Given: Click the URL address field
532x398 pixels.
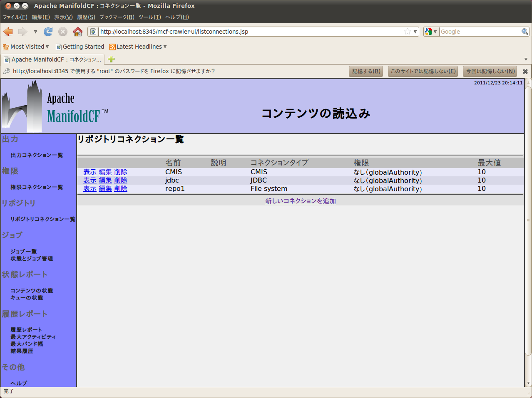Looking at the screenshot, I should click(250, 32).
